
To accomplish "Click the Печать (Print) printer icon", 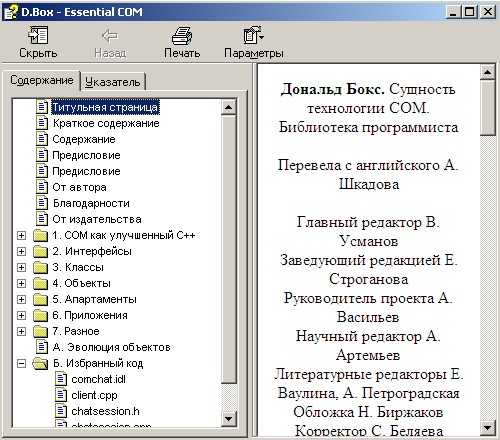I will click(182, 36).
